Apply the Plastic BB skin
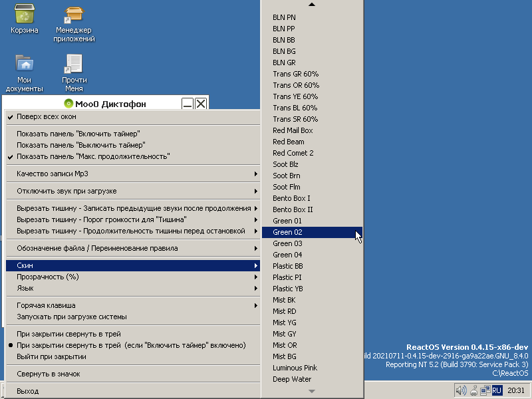The height and width of the screenshot is (399, 532). coord(312,267)
